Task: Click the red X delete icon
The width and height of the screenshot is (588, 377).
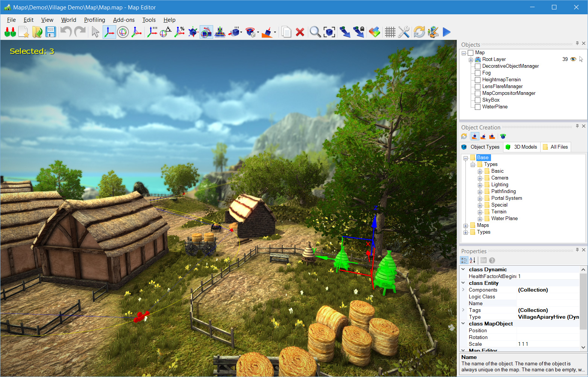Action: pyautogui.click(x=300, y=32)
